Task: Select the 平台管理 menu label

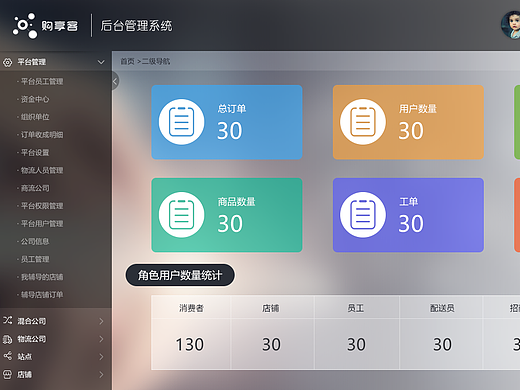Action: 32,62
